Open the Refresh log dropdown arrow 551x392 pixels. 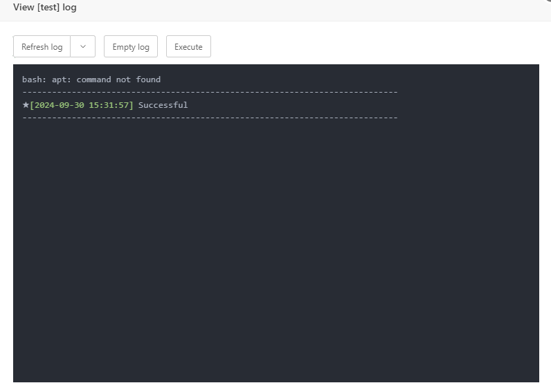pyautogui.click(x=83, y=46)
